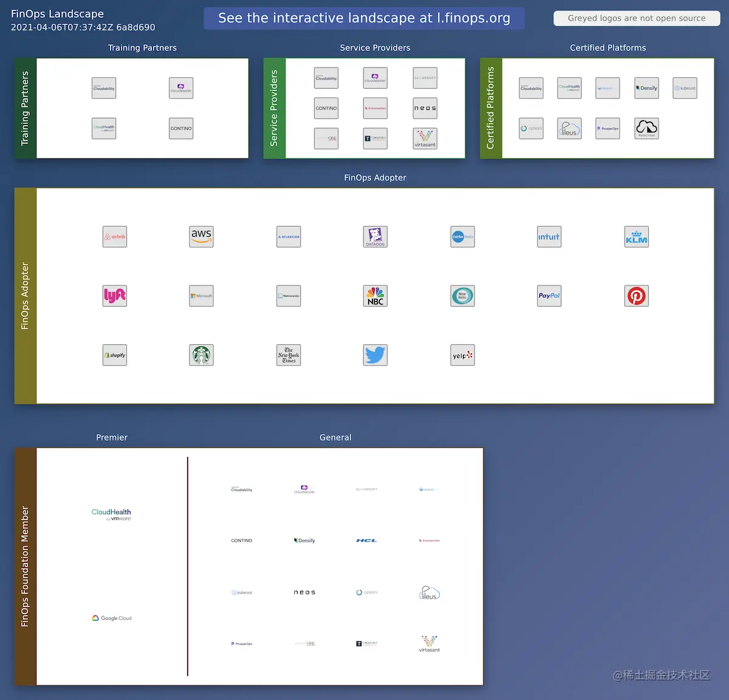Click the Nationwide adopter card
Image resolution: width=729 pixels, height=700 pixels.
tap(289, 296)
